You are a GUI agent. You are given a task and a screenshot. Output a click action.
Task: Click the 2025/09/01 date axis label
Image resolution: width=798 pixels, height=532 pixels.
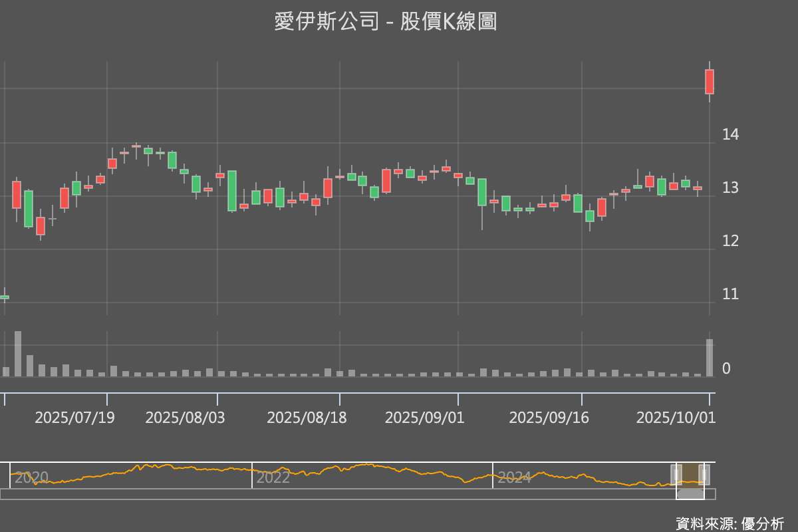coord(425,418)
